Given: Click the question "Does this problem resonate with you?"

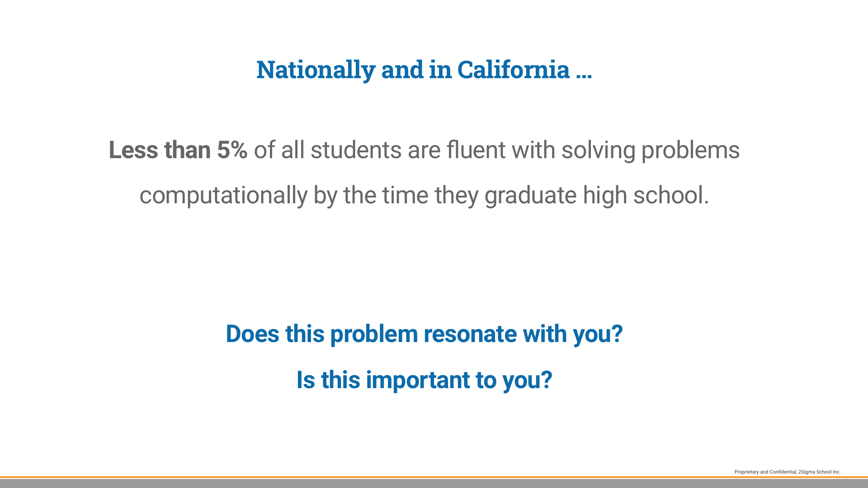Looking at the screenshot, I should [424, 334].
